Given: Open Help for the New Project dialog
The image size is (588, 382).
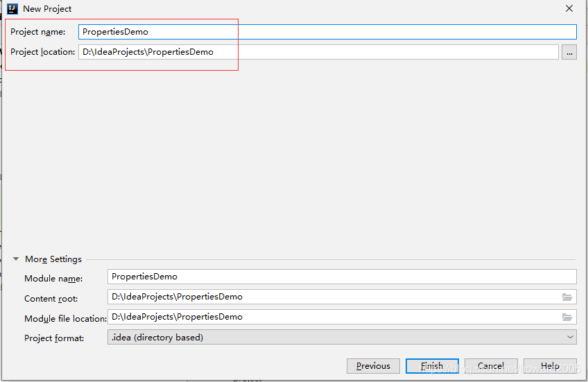Looking at the screenshot, I should coord(550,366).
